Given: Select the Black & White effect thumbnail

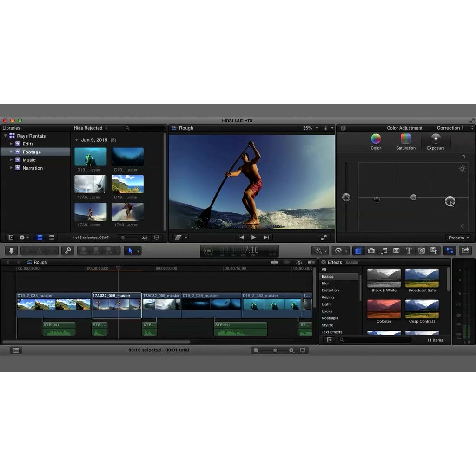Looking at the screenshot, I should point(383,278).
